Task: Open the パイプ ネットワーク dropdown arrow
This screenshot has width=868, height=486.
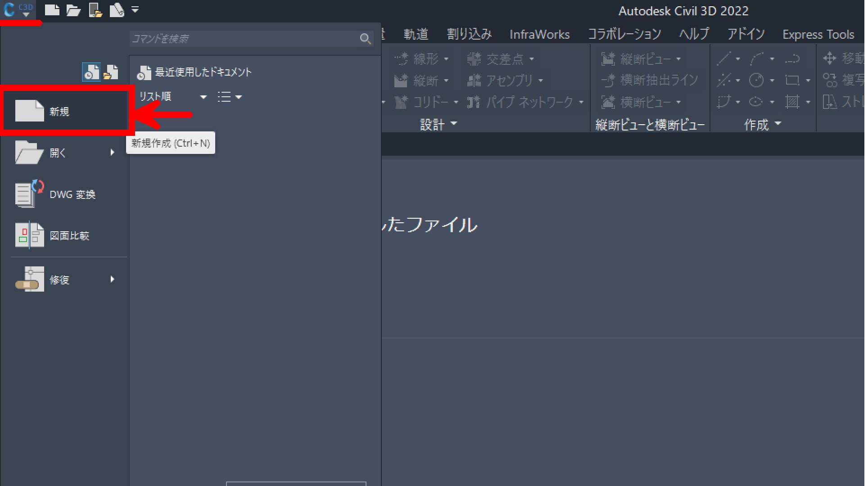Action: [581, 103]
